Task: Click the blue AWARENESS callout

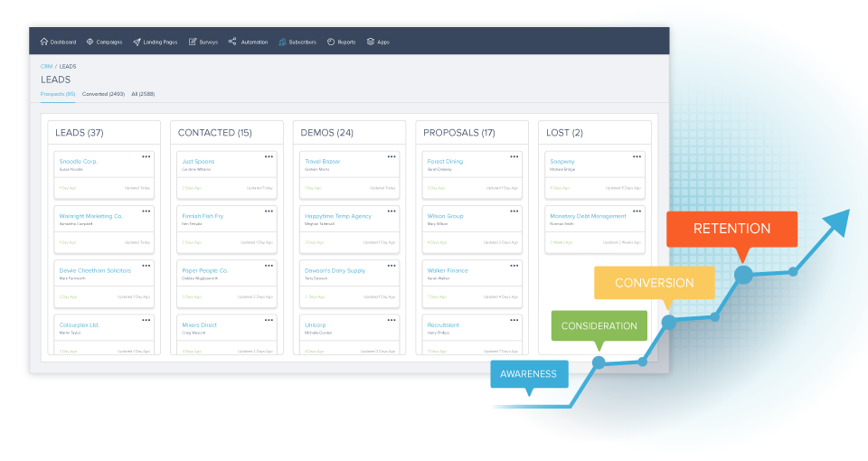Action: point(529,372)
